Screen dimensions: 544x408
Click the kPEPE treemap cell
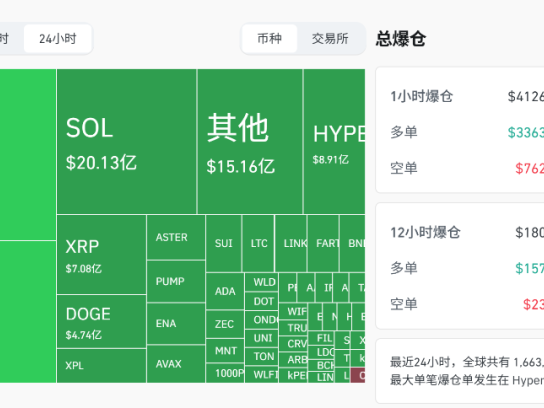(x=293, y=375)
